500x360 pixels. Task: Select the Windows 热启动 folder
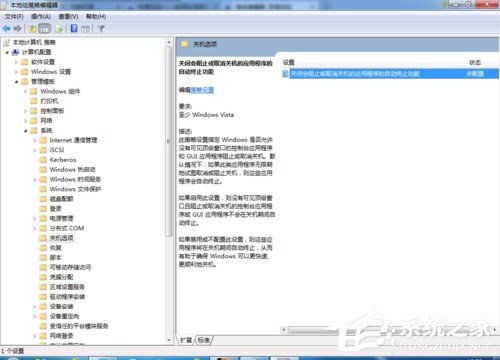click(x=72, y=170)
